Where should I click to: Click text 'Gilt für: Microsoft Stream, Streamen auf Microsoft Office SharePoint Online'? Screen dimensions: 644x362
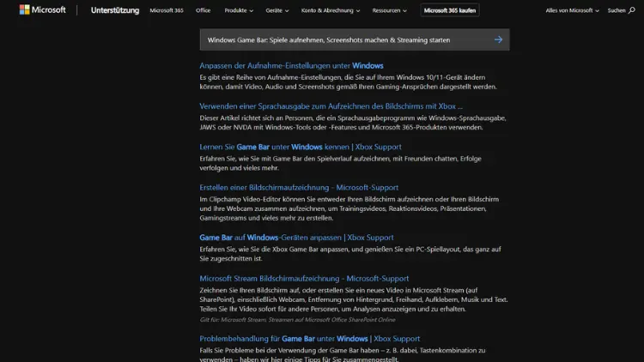(x=297, y=320)
